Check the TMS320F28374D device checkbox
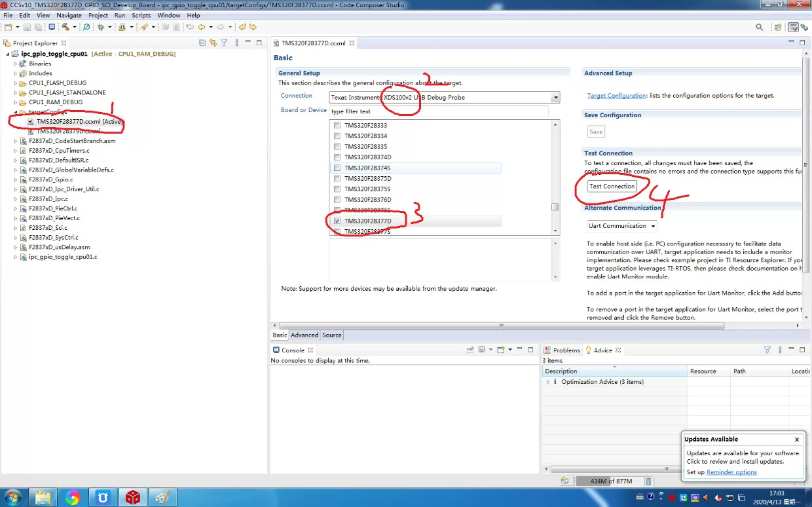The width and height of the screenshot is (812, 507). [337, 157]
